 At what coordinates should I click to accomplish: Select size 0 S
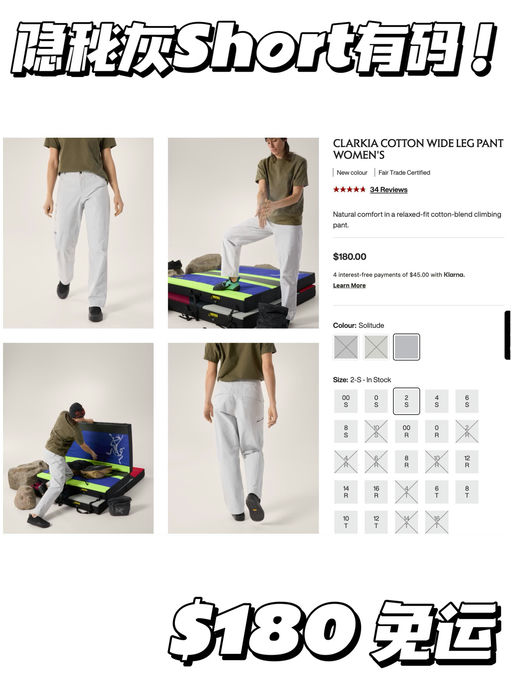click(376, 401)
